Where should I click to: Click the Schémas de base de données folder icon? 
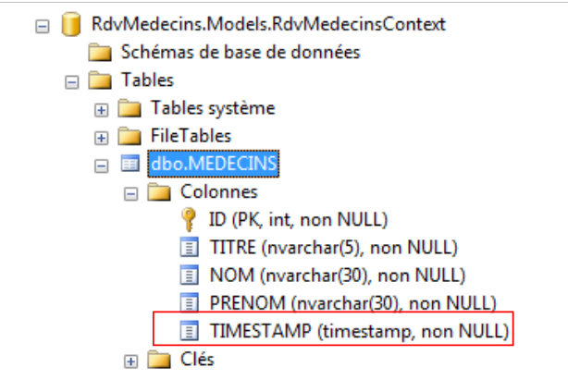pos(100,53)
